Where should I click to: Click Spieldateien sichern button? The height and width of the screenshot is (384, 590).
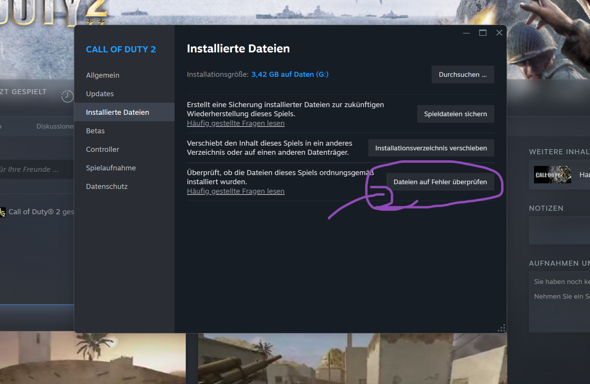[455, 114]
